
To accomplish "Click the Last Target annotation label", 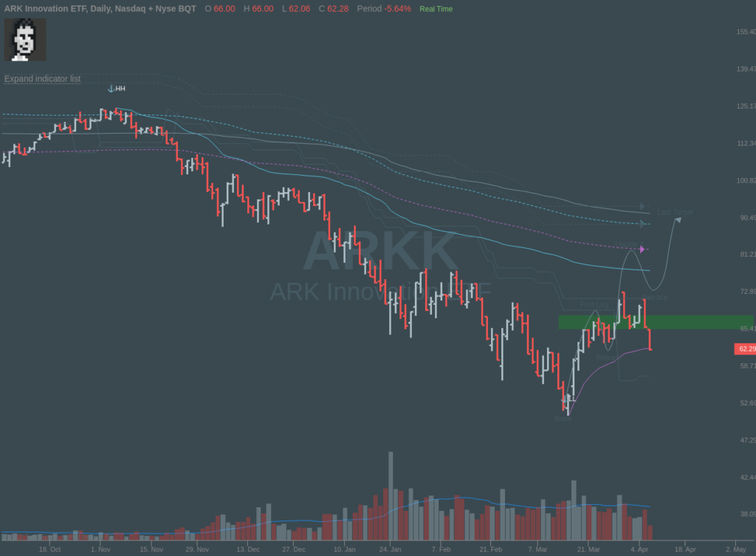I will pyautogui.click(x=675, y=212).
